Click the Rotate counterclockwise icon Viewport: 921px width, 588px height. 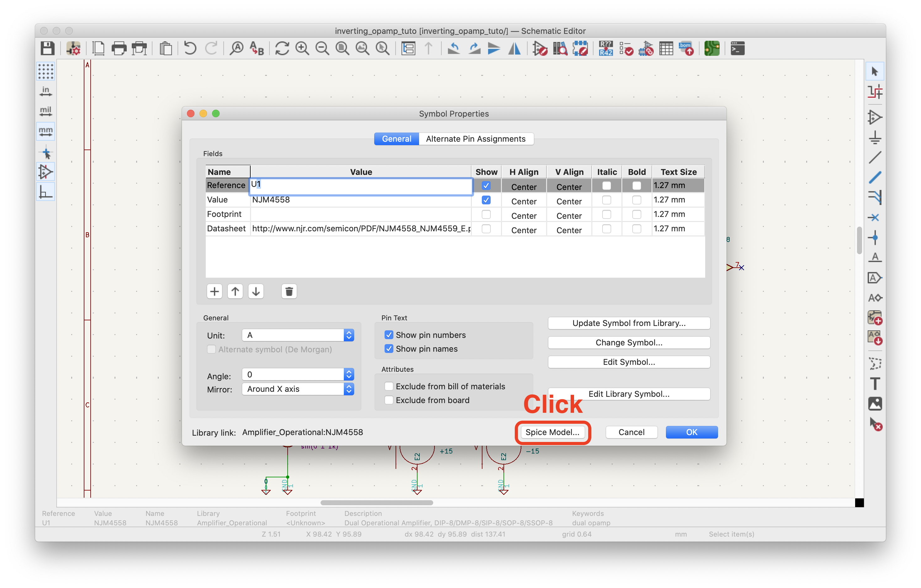coord(454,49)
